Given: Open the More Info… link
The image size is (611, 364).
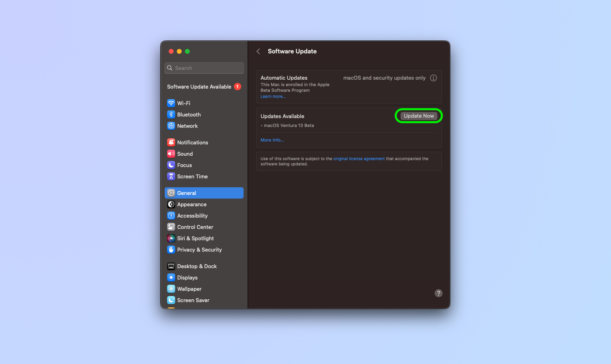Looking at the screenshot, I should coord(272,140).
